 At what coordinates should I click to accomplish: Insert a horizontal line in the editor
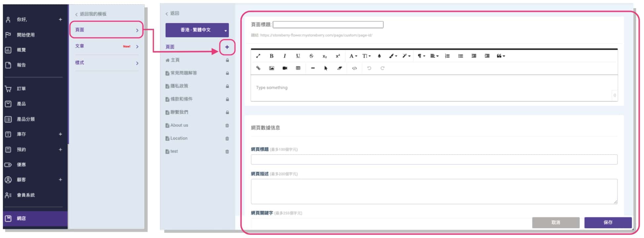pyautogui.click(x=313, y=68)
